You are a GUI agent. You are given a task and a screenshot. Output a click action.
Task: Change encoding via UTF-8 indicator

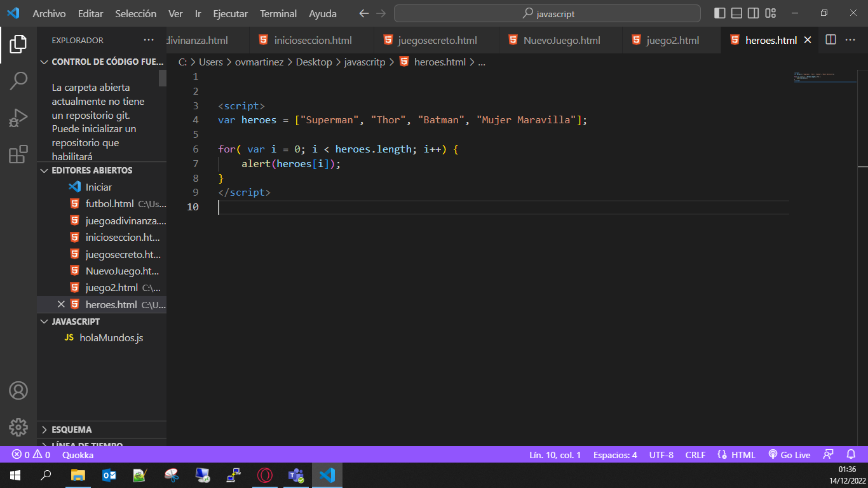click(661, 455)
